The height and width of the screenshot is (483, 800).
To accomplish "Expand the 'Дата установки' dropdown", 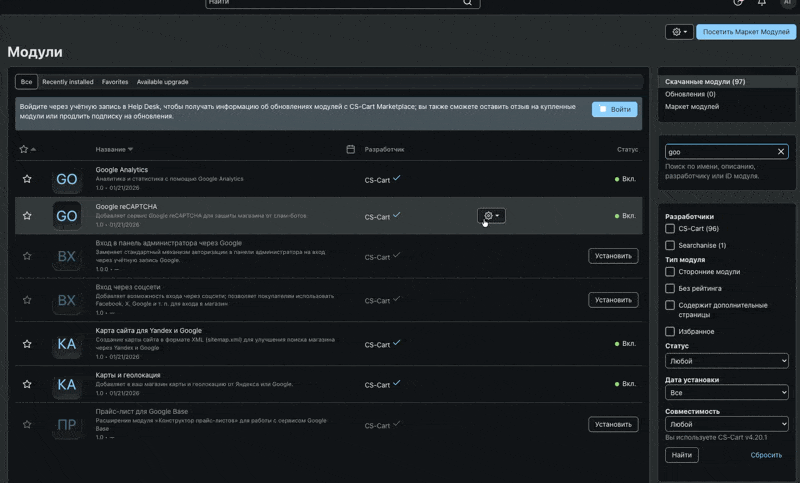I will tap(726, 394).
